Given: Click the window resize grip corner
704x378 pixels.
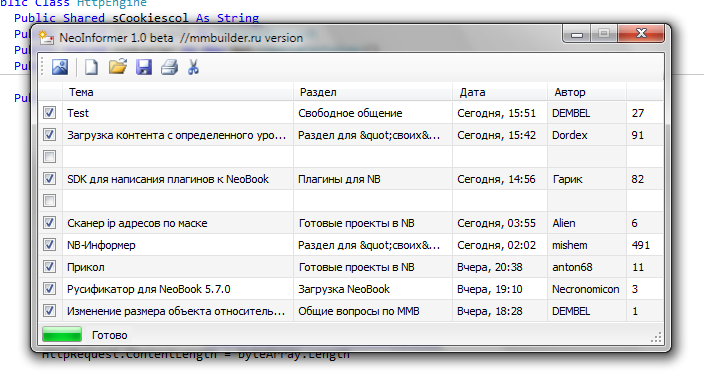Looking at the screenshot, I should click(656, 338).
